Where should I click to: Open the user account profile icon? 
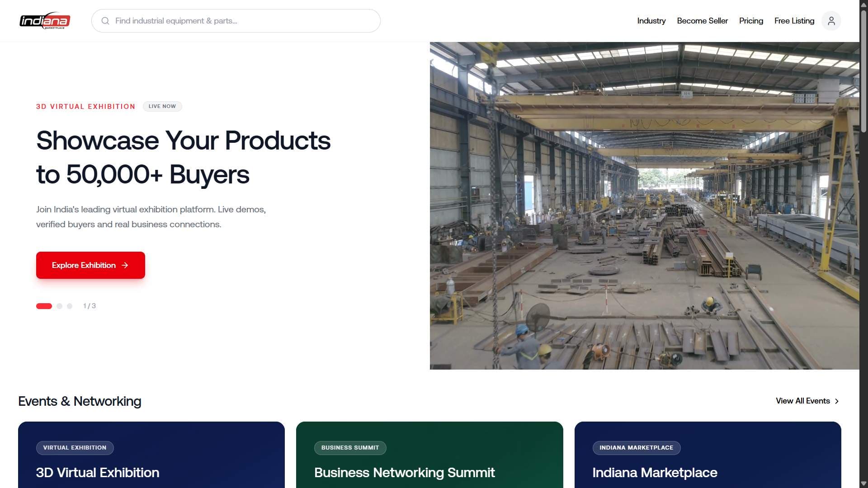click(x=831, y=21)
